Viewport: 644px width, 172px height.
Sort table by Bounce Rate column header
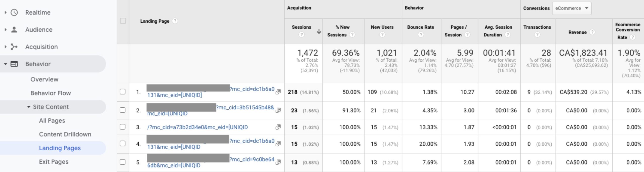click(420, 27)
